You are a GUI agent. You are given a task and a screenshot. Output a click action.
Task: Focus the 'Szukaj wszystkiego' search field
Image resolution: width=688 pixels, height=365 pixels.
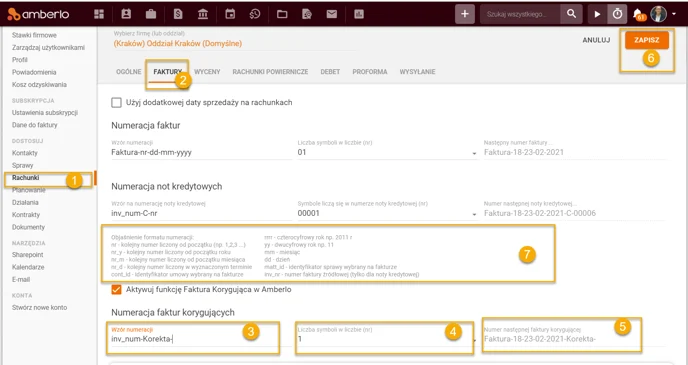click(x=520, y=14)
